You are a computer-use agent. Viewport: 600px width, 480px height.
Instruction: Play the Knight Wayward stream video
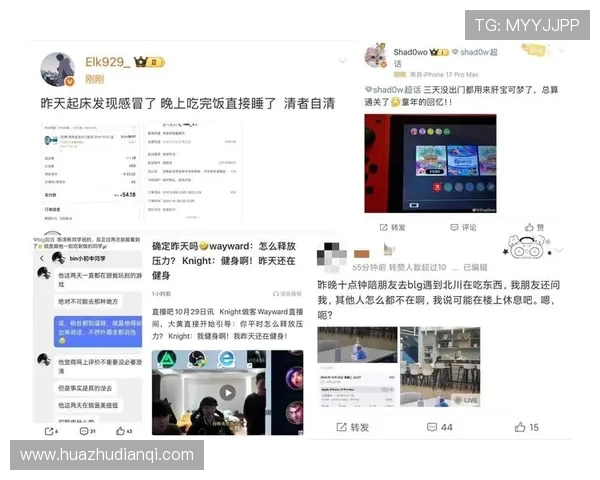(228, 392)
